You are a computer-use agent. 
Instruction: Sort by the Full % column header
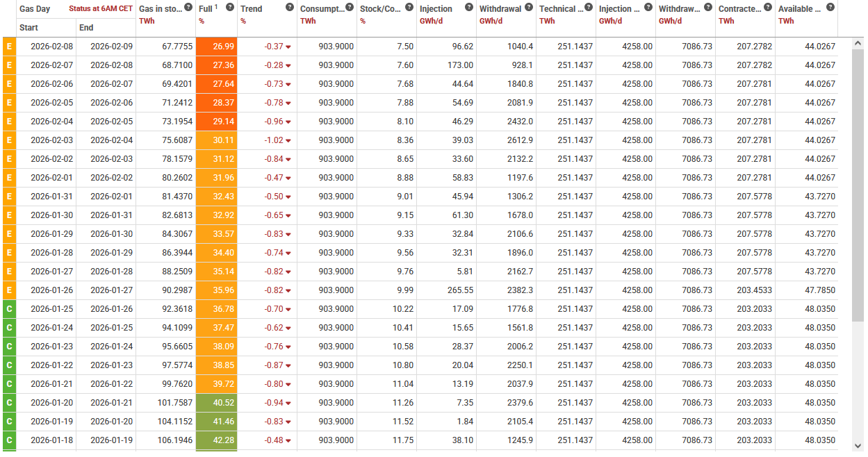coord(206,9)
